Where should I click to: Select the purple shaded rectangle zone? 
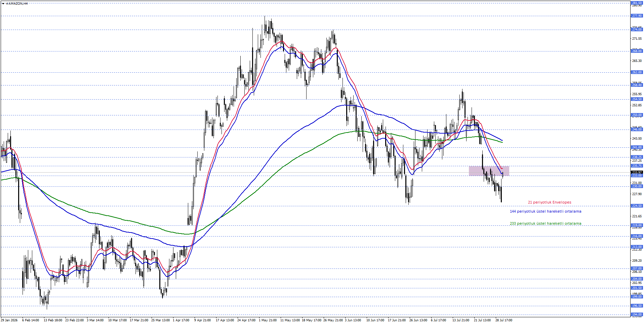coord(489,171)
